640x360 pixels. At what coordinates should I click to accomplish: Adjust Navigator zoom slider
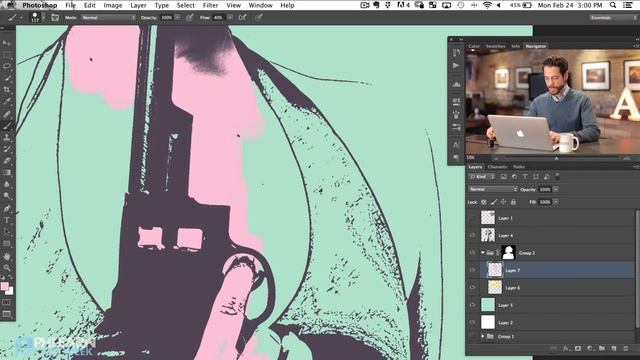pyautogui.click(x=556, y=158)
